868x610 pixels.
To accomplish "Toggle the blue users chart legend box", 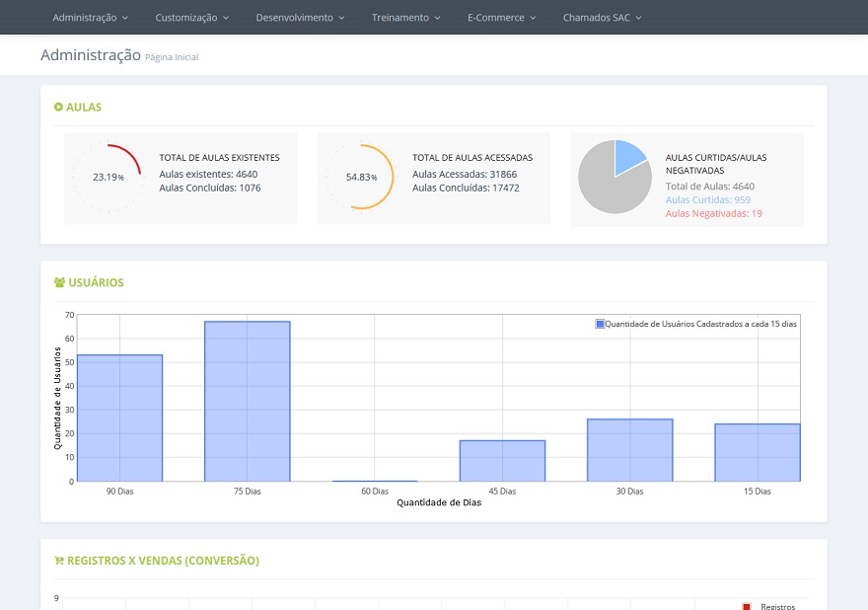I will tap(600, 324).
